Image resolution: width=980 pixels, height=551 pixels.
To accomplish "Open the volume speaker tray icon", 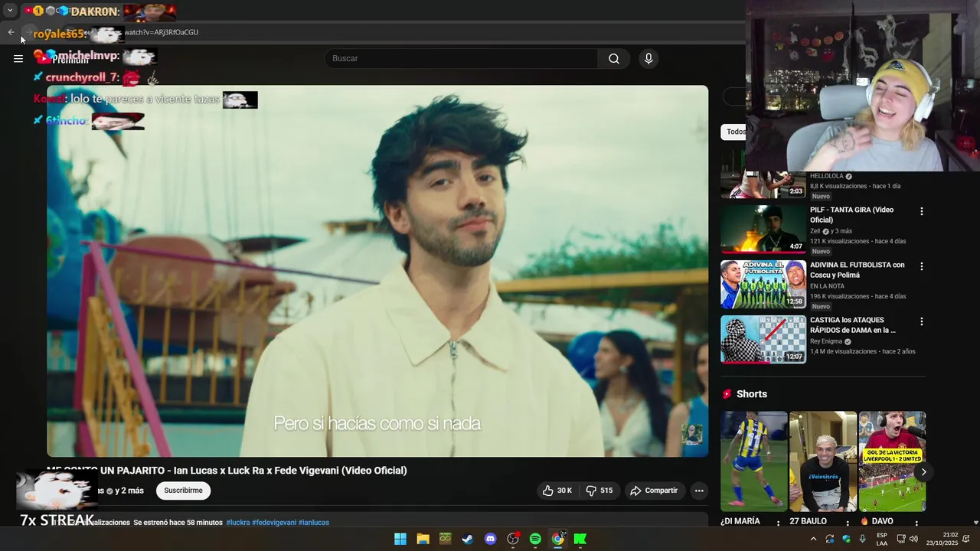I will click(913, 539).
